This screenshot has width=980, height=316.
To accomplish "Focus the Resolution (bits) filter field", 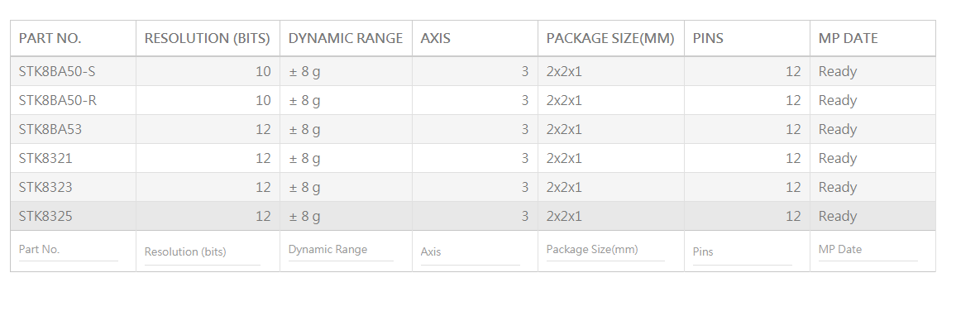I will pyautogui.click(x=203, y=252).
